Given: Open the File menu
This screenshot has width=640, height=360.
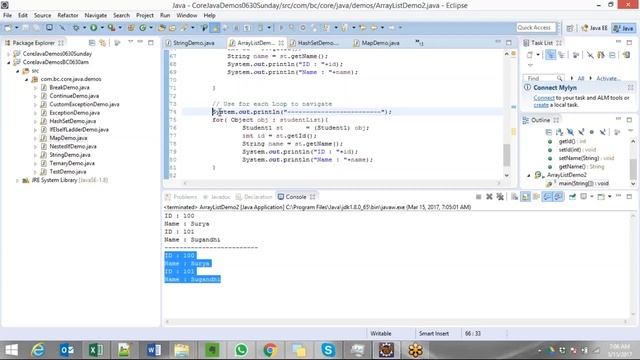Looking at the screenshot, I should click(x=7, y=15).
